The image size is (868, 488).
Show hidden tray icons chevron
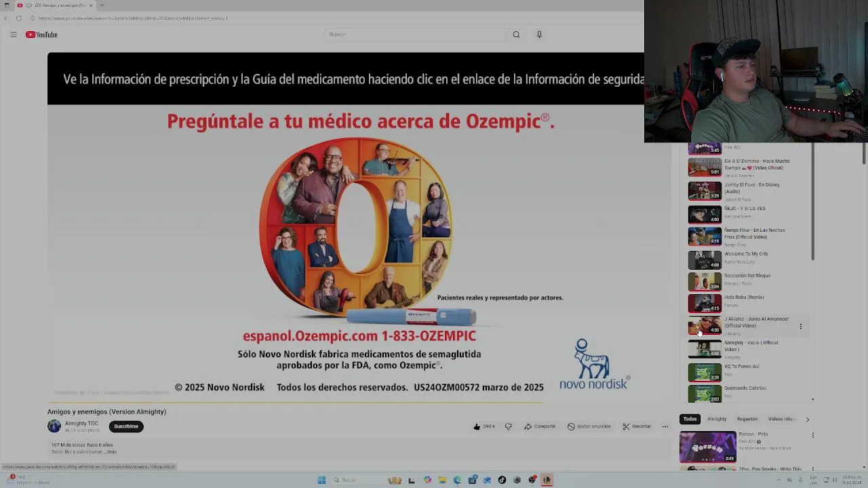tap(778, 480)
